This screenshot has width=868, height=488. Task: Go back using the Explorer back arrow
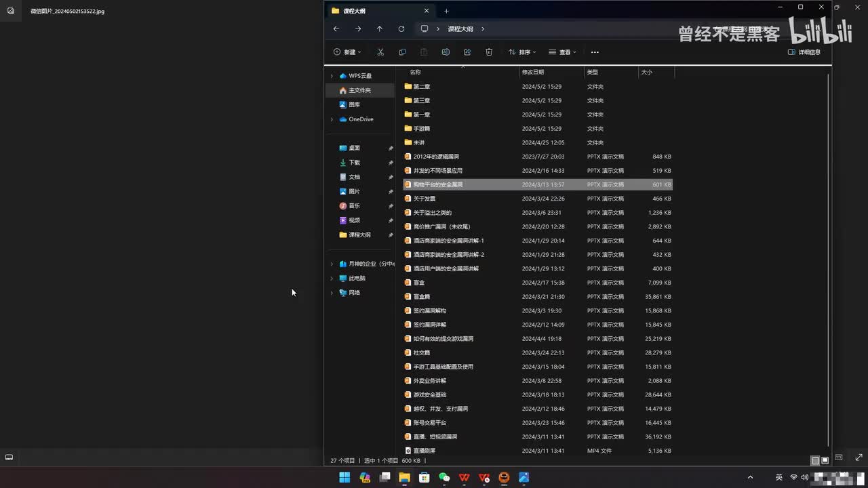pyautogui.click(x=336, y=29)
